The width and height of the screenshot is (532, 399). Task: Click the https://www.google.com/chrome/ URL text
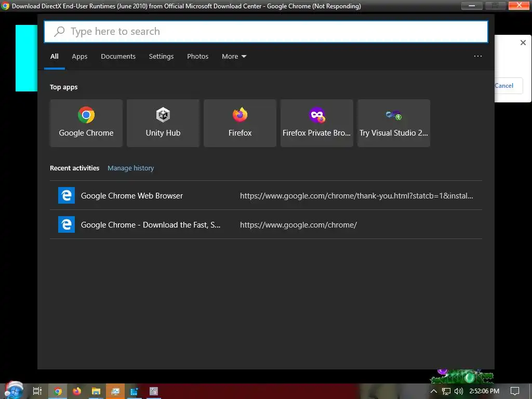(x=298, y=225)
